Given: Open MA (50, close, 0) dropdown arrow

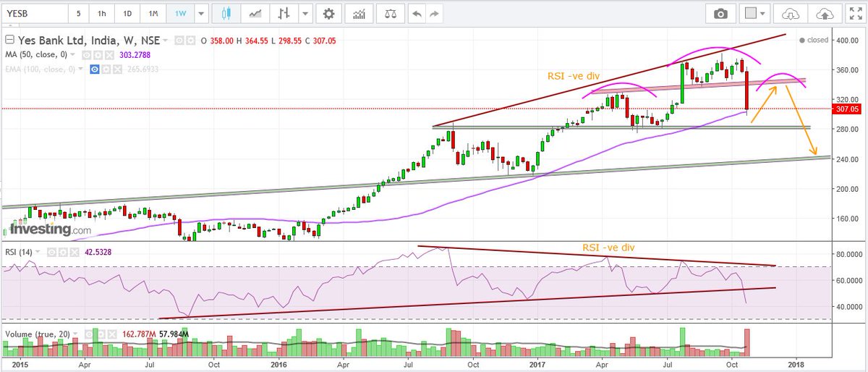Looking at the screenshot, I should click(x=73, y=55).
